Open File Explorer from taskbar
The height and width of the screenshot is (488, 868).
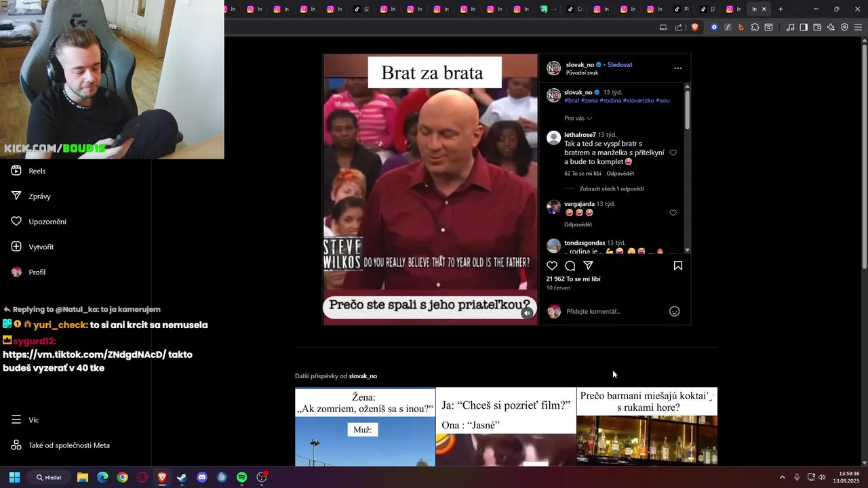[x=83, y=477]
